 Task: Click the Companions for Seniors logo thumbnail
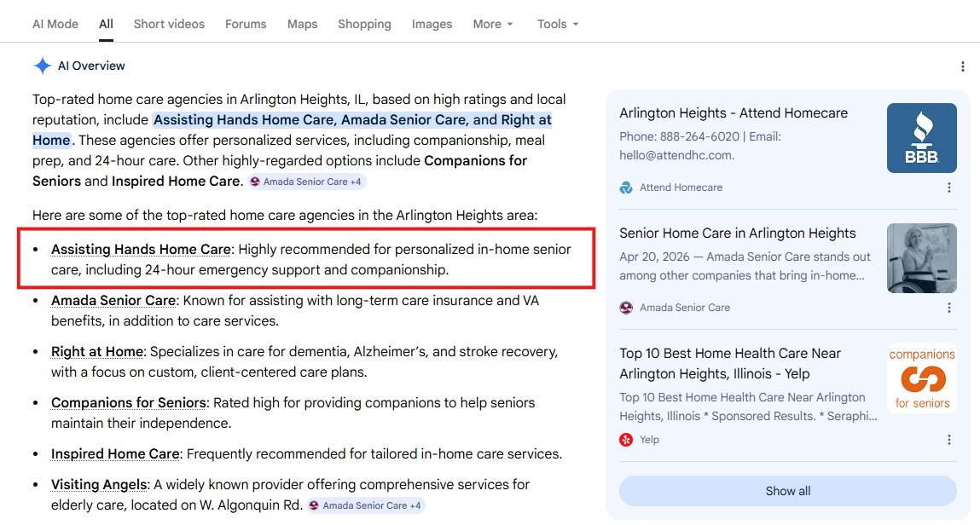click(921, 378)
